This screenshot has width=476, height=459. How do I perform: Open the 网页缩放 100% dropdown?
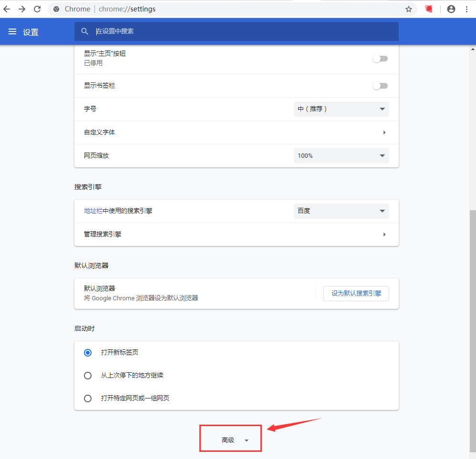click(341, 156)
